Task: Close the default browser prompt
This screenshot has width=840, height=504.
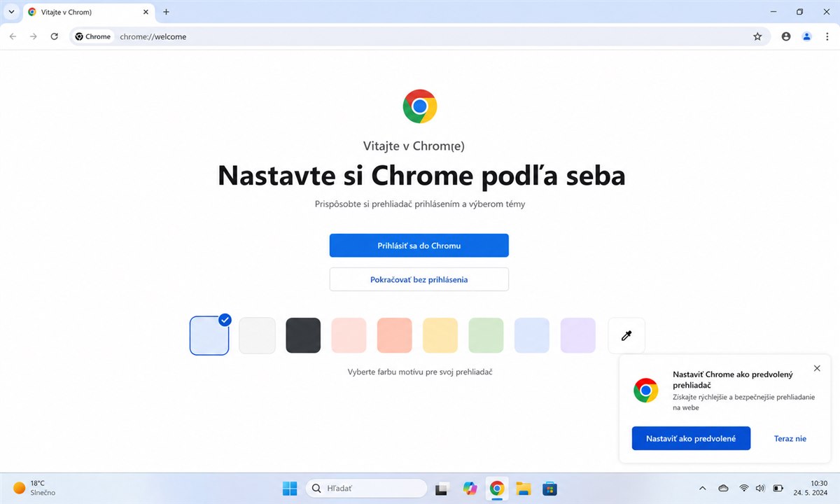Action: tap(817, 368)
